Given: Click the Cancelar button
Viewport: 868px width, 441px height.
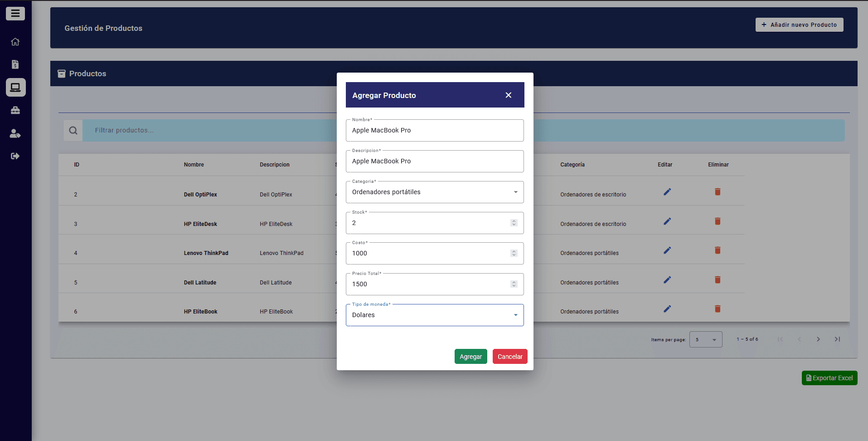Looking at the screenshot, I should tap(509, 357).
